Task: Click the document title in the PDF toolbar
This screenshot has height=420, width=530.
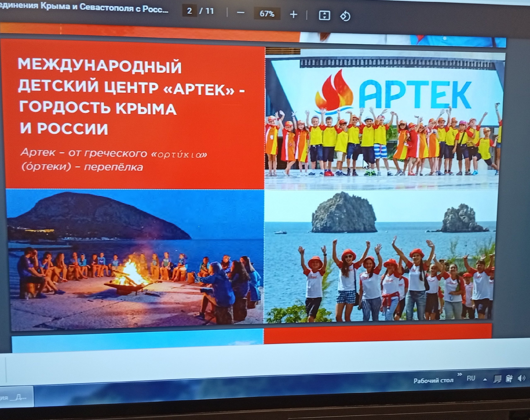Action: point(84,7)
